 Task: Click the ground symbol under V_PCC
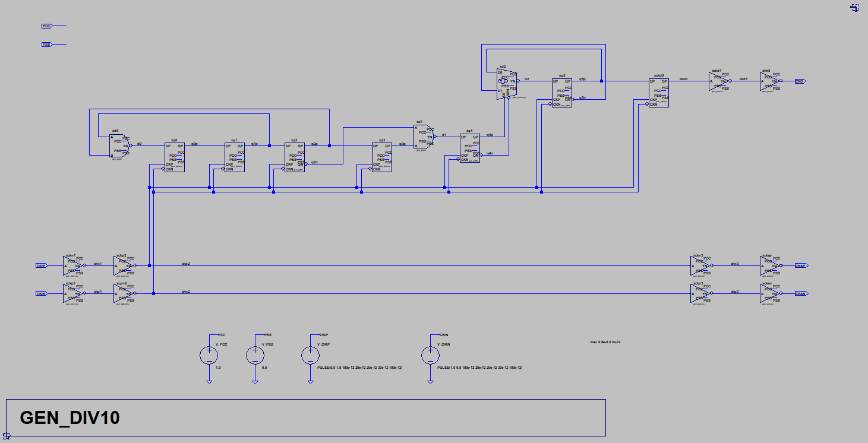coord(209,382)
